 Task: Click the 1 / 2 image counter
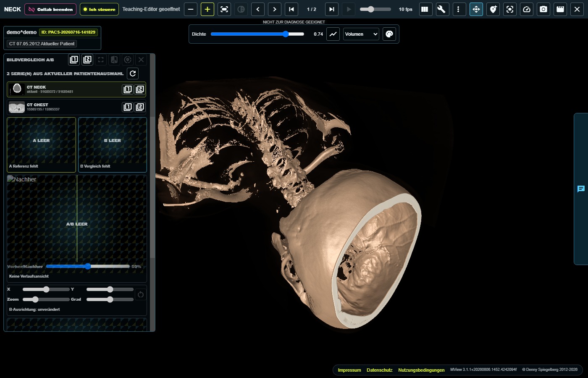click(312, 9)
